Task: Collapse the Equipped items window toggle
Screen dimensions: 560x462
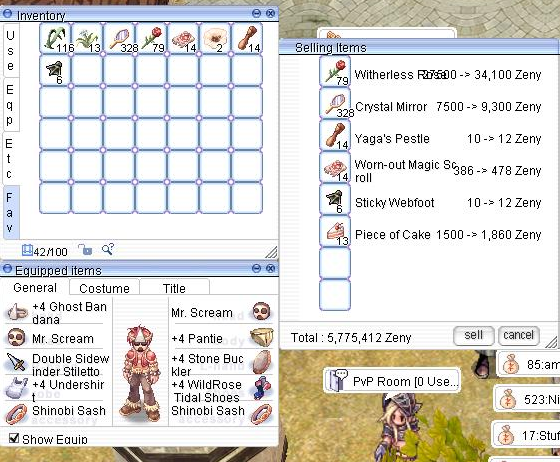Action: pos(7,268)
